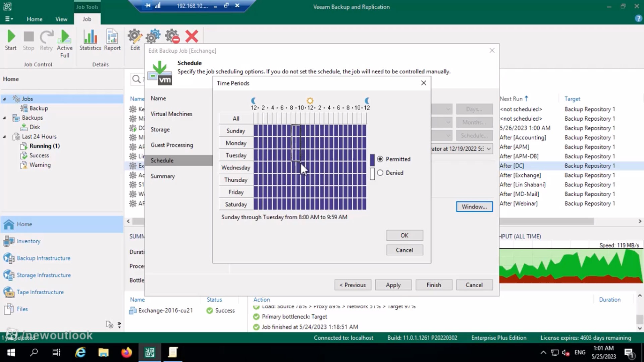644x362 pixels.
Task: Expand the navigation pane overflow chevron
Action: 119,324
